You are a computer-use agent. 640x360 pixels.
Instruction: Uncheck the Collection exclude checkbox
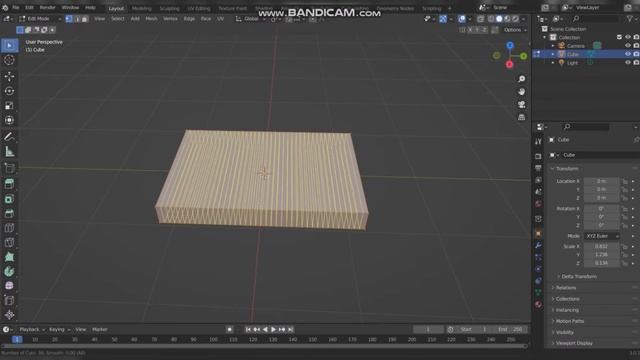point(619,37)
